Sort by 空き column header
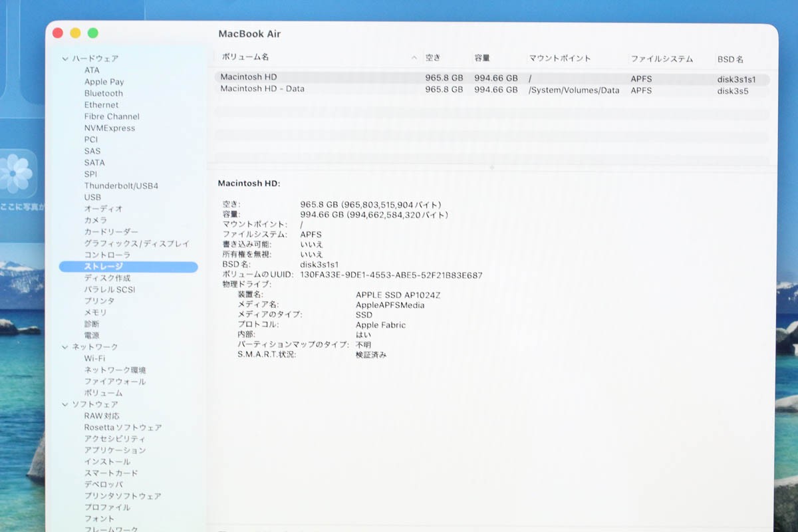The height and width of the screenshot is (532, 798). [x=433, y=59]
